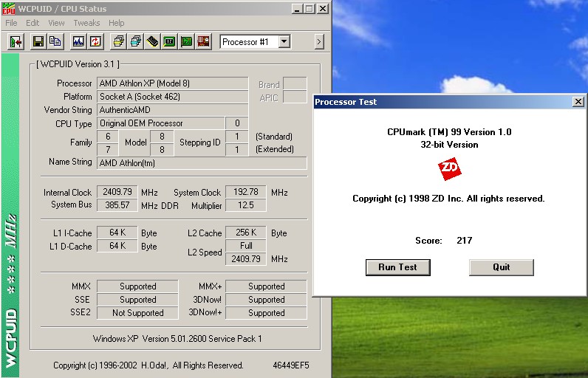588x378 pixels.
Task: Click the red circuit board icon
Action: (x=203, y=41)
